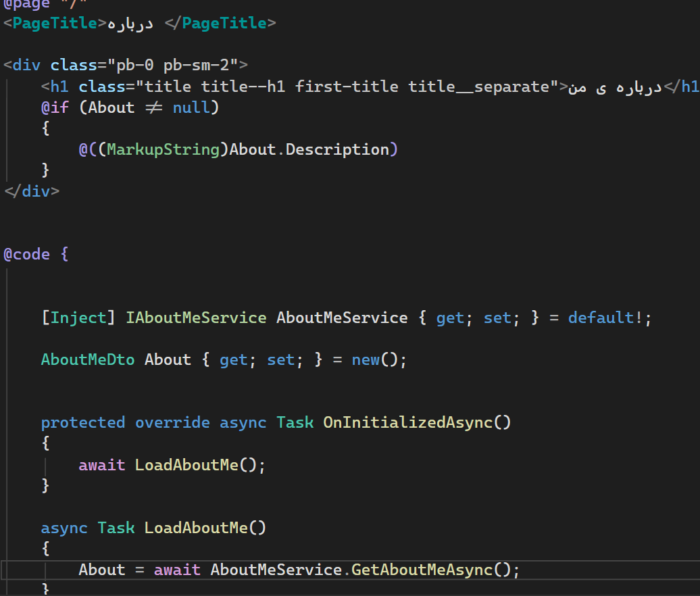Image resolution: width=700 pixels, height=596 pixels.
Task: Click the AboutMeDto type name
Action: (88, 359)
